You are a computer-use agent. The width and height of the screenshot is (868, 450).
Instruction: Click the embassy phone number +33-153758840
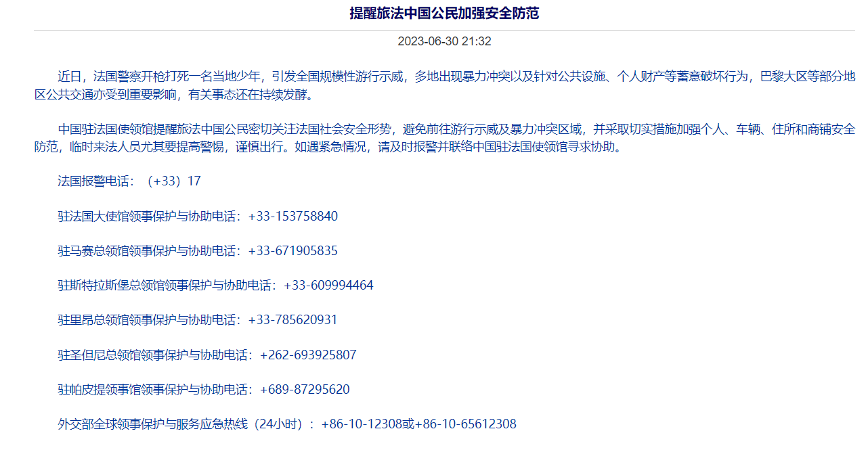pyautogui.click(x=293, y=217)
